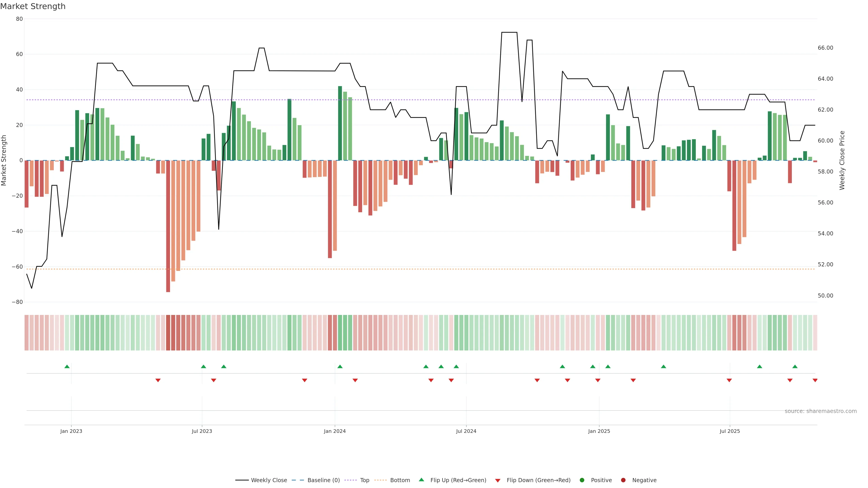
Task: Click the Market Strength chart title
Action: click(33, 6)
